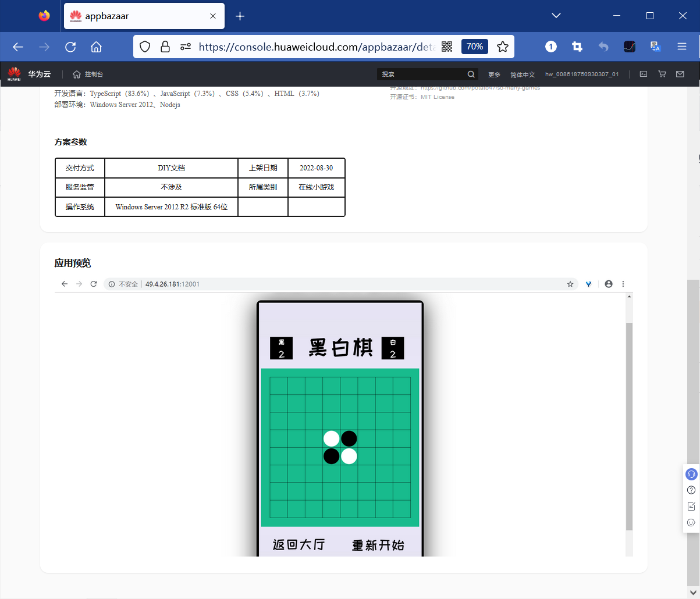Click the smiley feedback icon

tap(691, 522)
